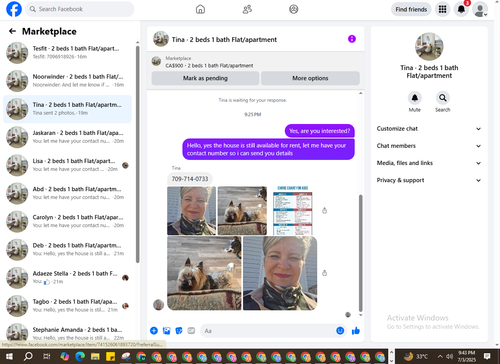Search in conversation using the magnifier icon

(443, 98)
